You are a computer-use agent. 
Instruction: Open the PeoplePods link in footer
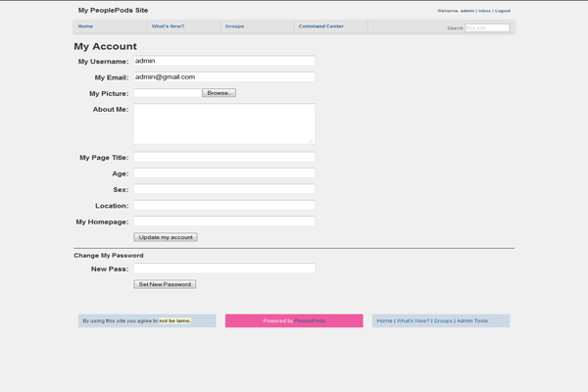pyautogui.click(x=311, y=320)
